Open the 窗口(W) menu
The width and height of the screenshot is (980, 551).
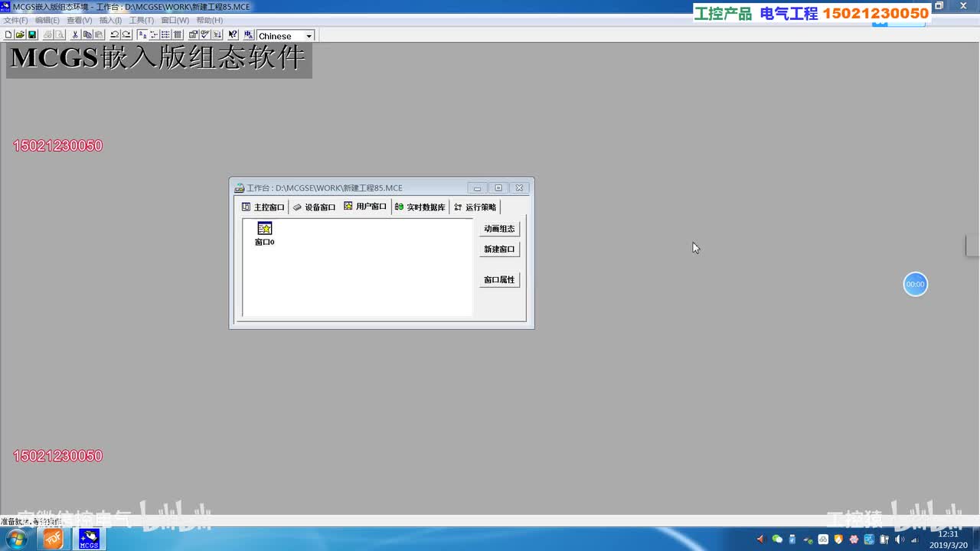coord(175,20)
